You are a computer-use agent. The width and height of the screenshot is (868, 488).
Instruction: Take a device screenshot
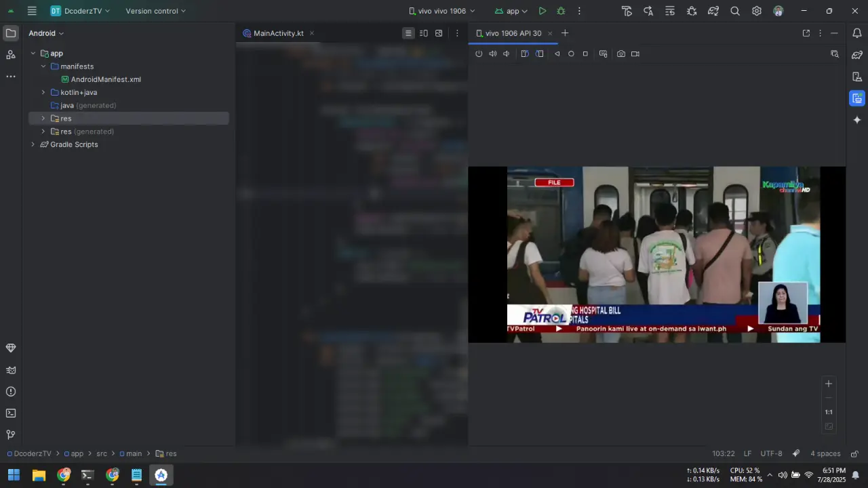[x=621, y=54]
